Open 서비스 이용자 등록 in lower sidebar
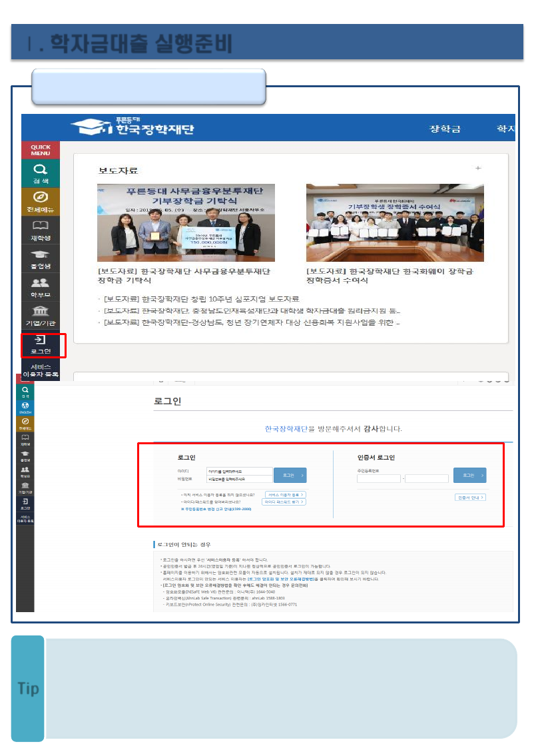 pyautogui.click(x=25, y=519)
